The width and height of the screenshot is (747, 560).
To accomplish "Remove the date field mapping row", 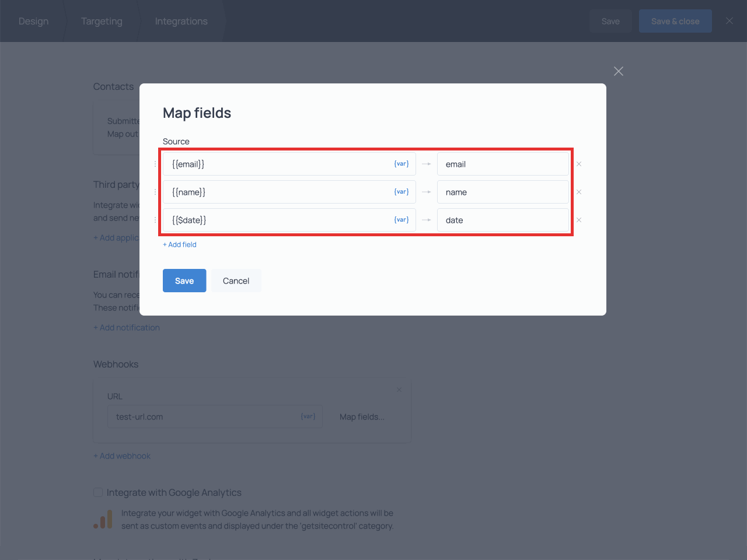I will (x=579, y=220).
